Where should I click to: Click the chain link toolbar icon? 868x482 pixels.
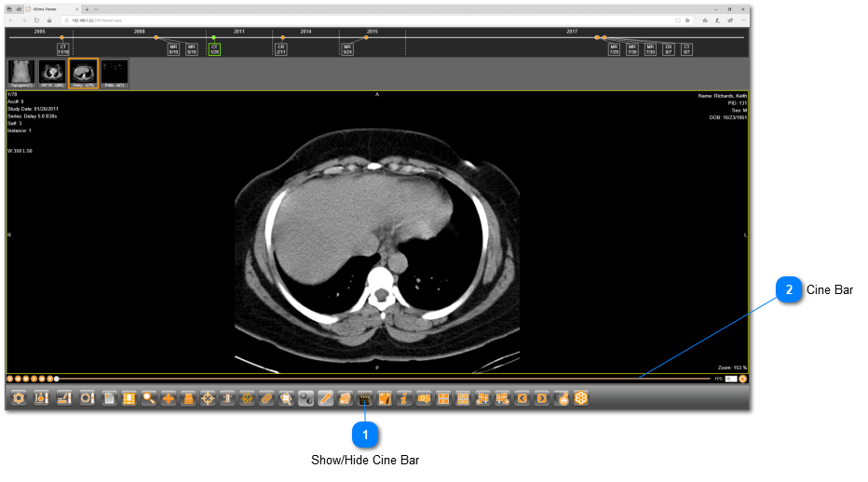point(266,398)
